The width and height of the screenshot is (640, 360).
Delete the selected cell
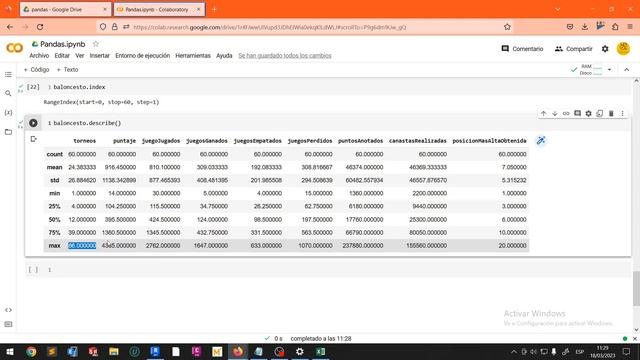tap(611, 113)
